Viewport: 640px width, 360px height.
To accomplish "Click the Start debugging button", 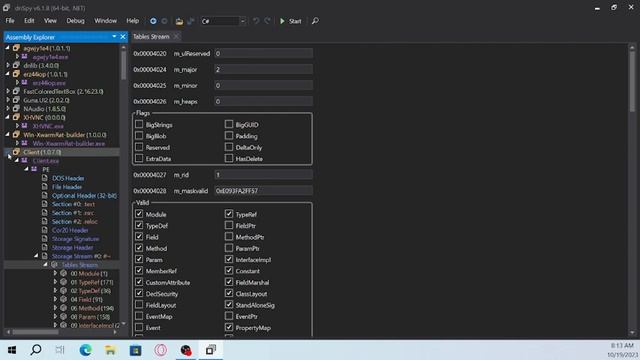I will (x=291, y=21).
